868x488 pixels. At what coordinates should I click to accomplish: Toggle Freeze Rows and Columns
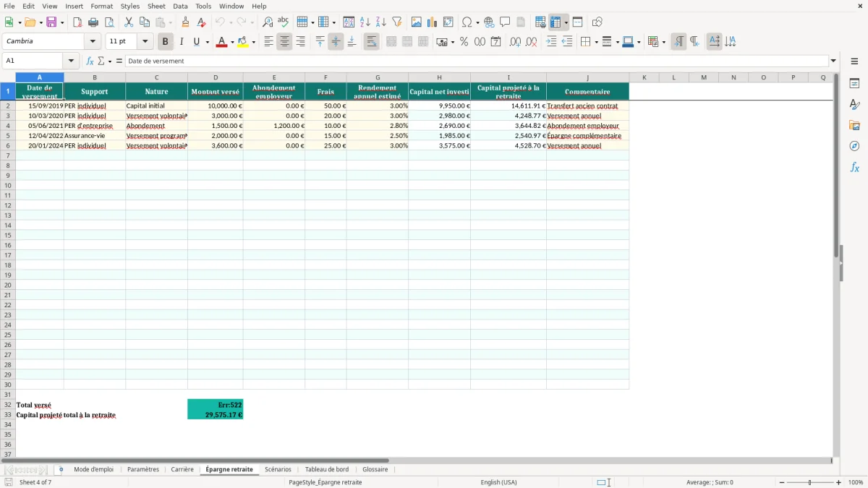pos(555,22)
